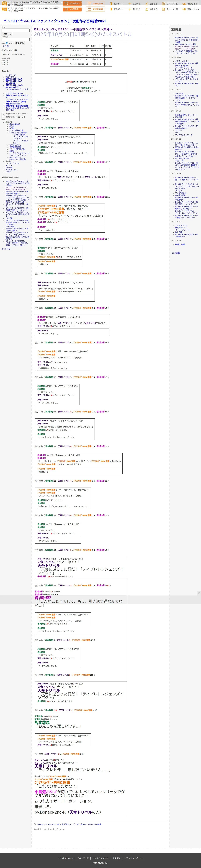Click the wiki title バトルロイヤルR+α ファンフィクション総合wiki heading

54,21
